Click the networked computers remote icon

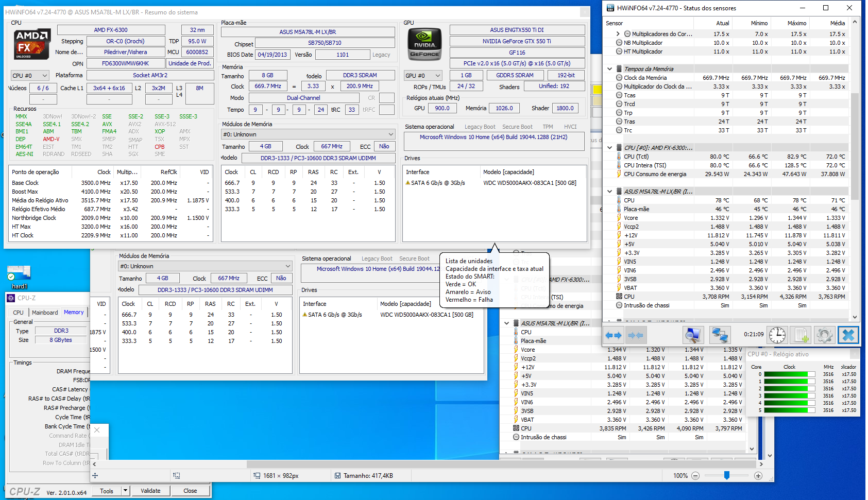(x=719, y=335)
